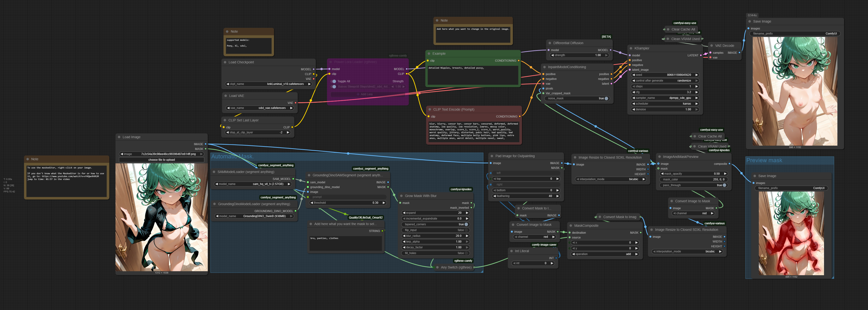Click right arrow on seed value
The width and height of the screenshot is (868, 310).
[x=696, y=75]
